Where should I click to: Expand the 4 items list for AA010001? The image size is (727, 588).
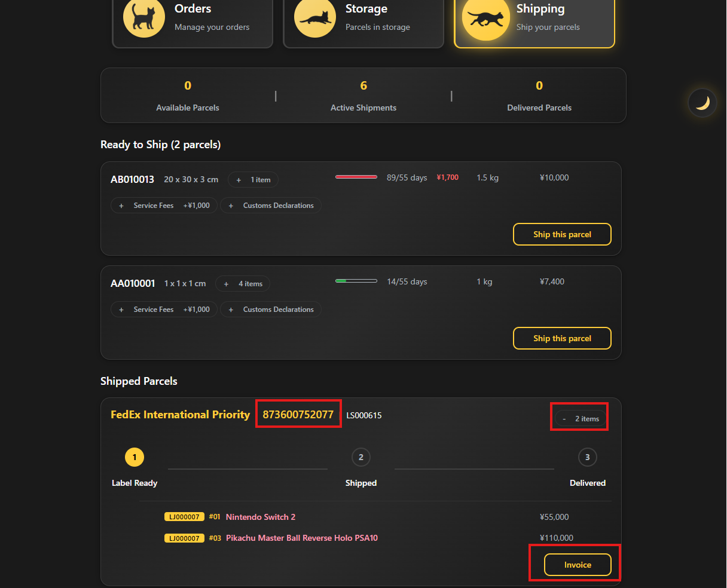point(242,284)
